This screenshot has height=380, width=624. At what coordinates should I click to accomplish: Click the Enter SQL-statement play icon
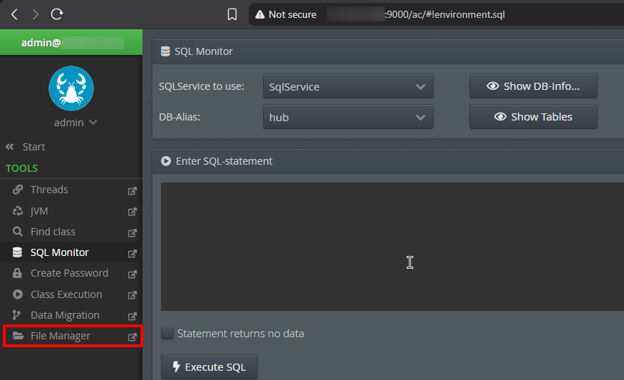pos(166,161)
